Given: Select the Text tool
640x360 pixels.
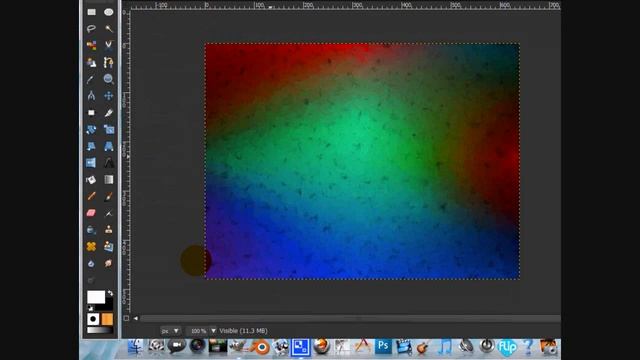Looking at the screenshot, I should point(109,163).
